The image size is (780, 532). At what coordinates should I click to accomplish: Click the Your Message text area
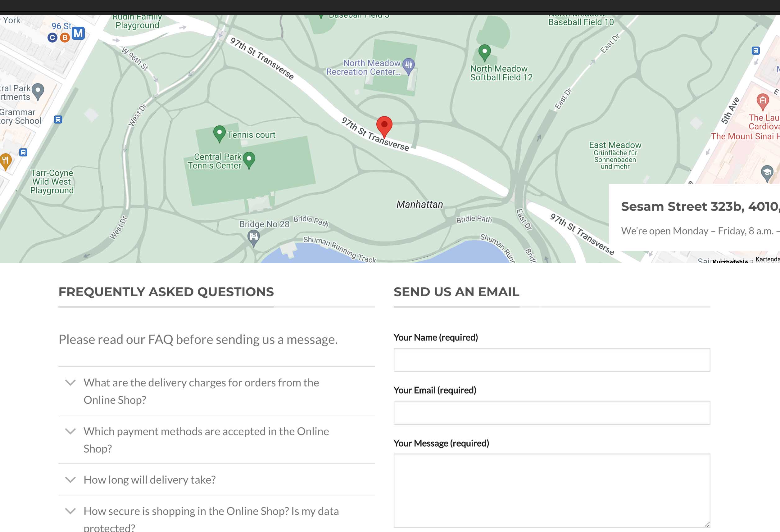(x=552, y=491)
